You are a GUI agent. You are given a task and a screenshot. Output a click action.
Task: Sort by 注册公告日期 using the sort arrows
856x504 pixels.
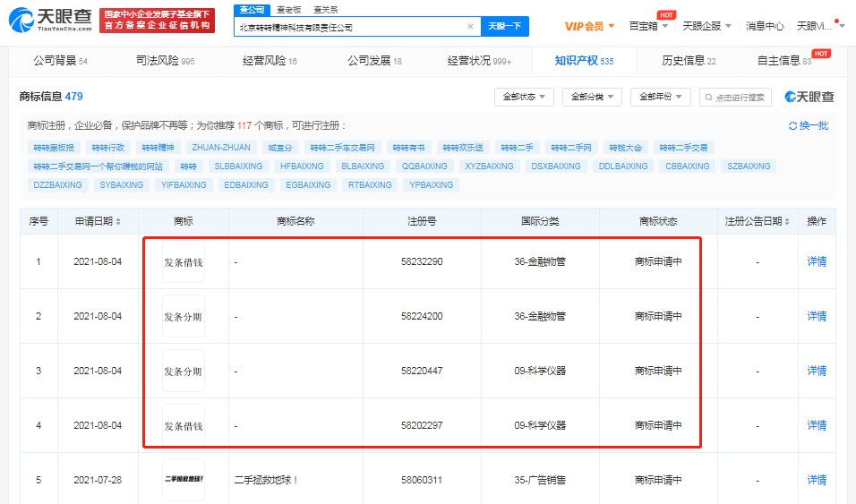[x=788, y=221]
